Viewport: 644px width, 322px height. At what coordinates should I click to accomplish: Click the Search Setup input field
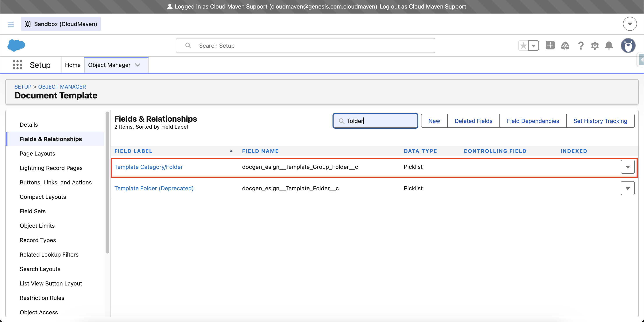[x=306, y=45]
